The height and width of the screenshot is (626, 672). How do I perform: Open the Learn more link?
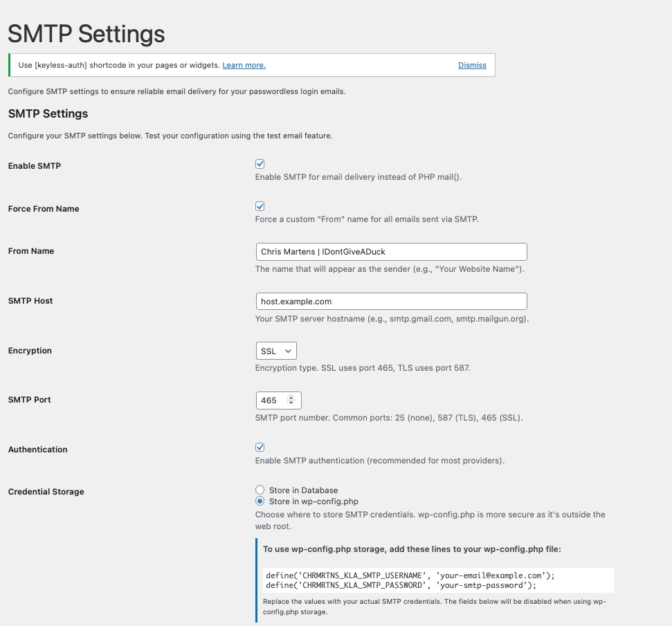pyautogui.click(x=244, y=65)
